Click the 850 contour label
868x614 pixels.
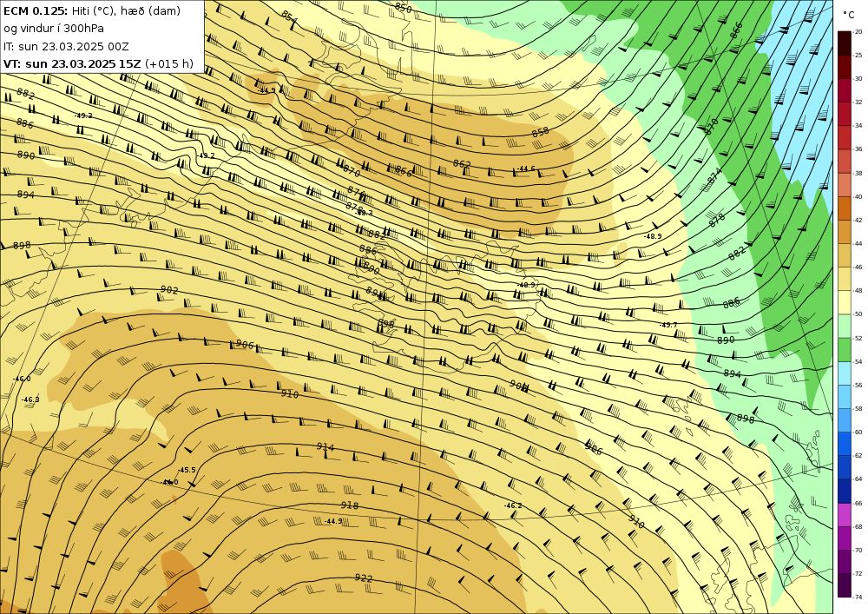[403, 8]
